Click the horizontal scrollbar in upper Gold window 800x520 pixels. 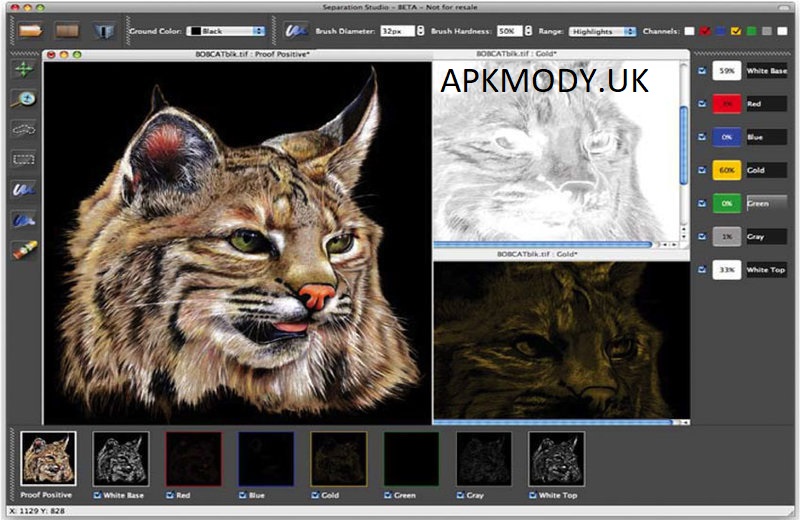click(x=543, y=245)
